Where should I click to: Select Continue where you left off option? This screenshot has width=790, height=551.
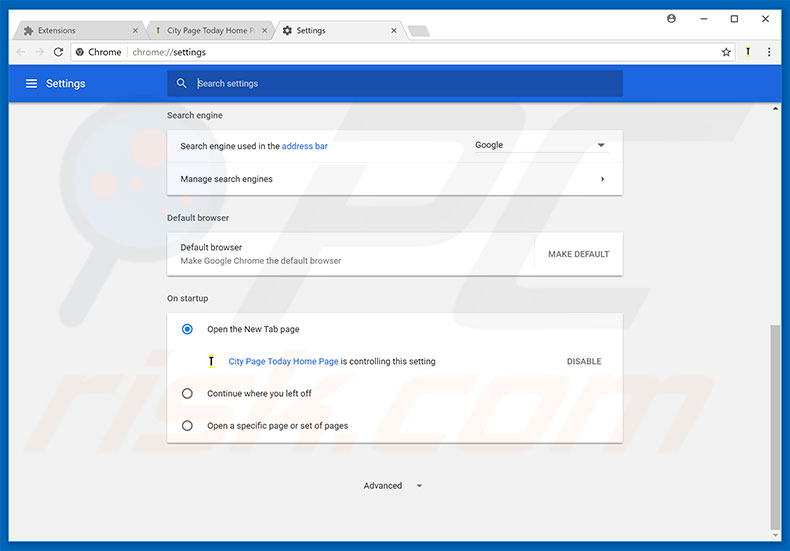point(187,393)
